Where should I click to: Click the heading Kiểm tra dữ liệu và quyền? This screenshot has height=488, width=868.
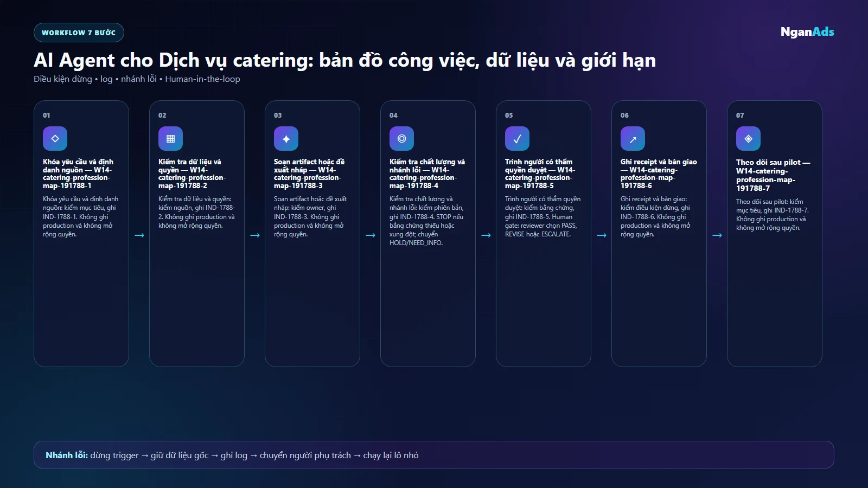(x=192, y=174)
